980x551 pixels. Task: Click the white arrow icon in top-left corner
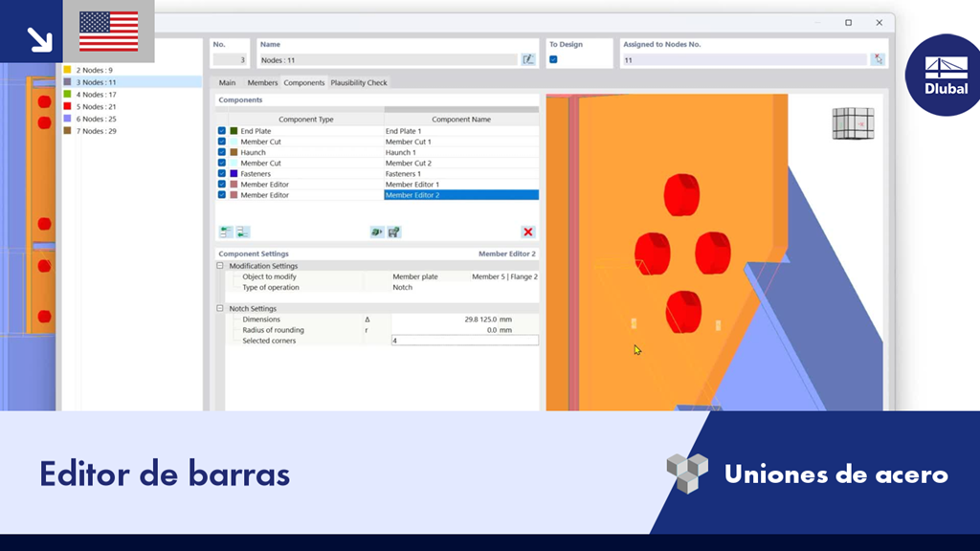(40, 39)
